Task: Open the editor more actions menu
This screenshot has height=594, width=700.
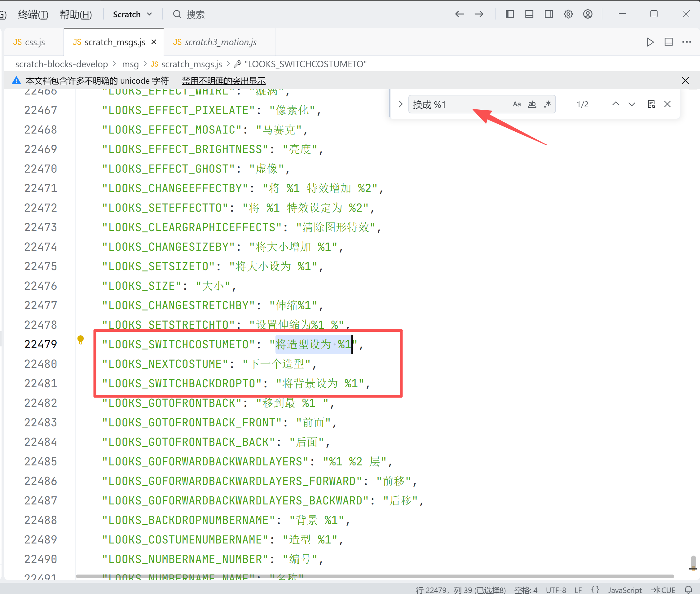Action: [x=687, y=42]
